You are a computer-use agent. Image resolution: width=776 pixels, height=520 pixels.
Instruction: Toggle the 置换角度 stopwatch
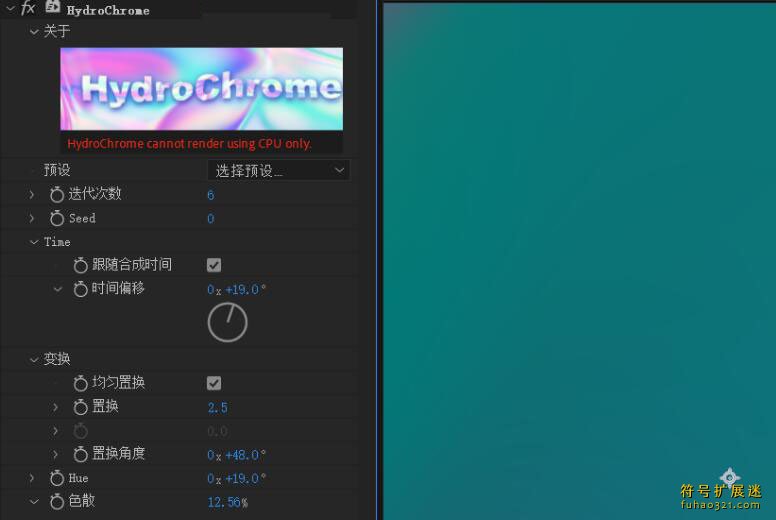80,454
